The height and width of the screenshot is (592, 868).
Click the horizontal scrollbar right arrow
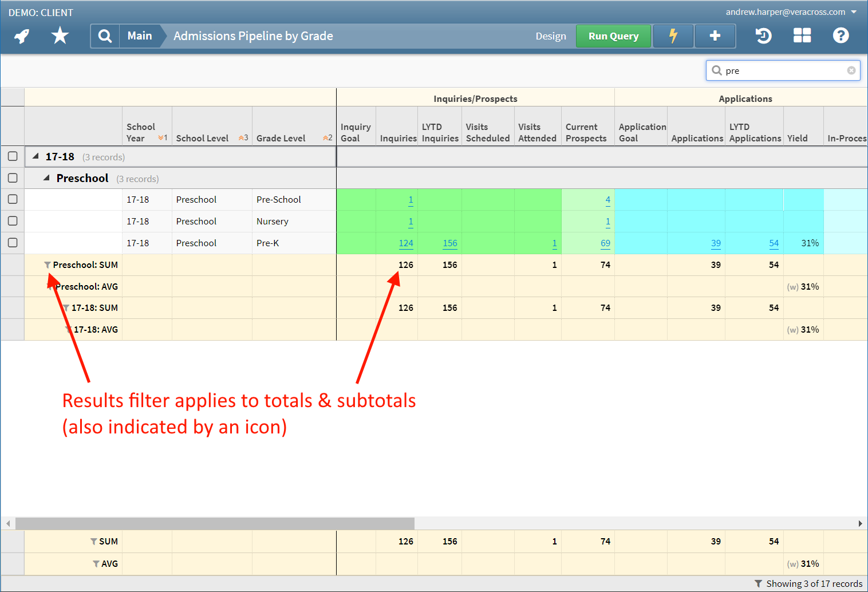coord(860,523)
